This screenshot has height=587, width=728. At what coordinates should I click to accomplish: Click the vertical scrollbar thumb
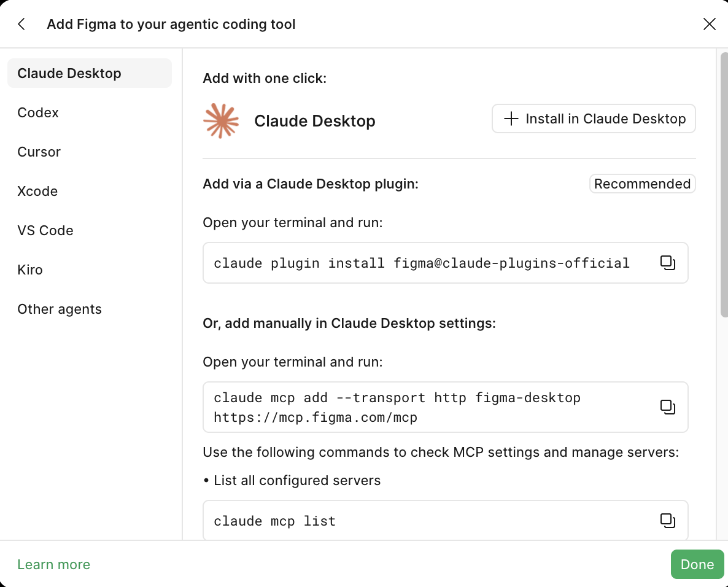(724, 185)
